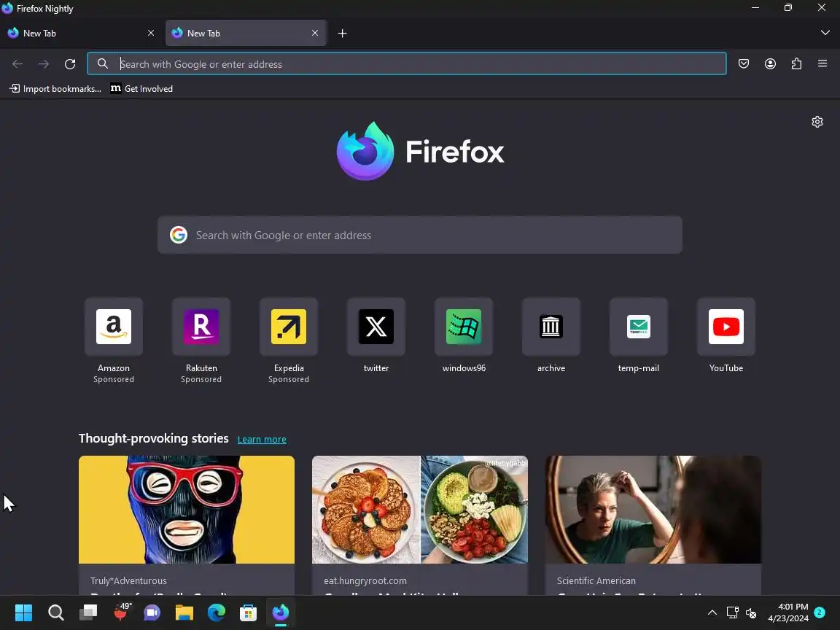Open the weather widget showing 49°

pos(122,611)
